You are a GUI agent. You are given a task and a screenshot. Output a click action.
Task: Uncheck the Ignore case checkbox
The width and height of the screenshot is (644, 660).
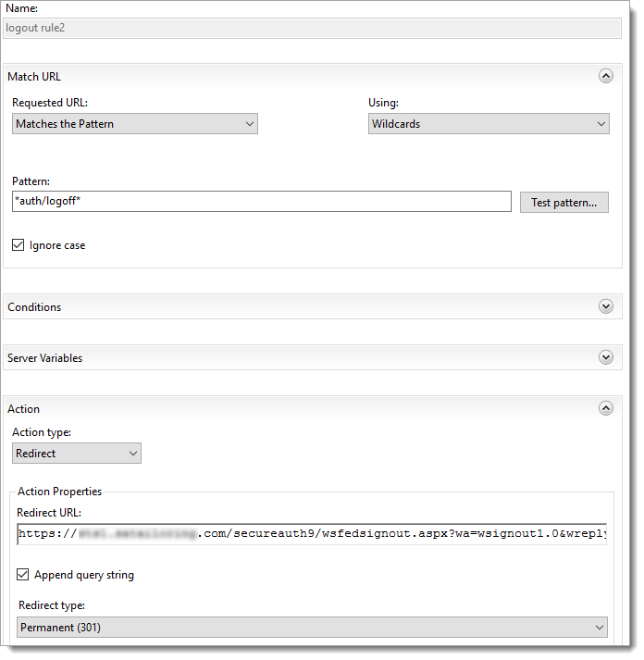pos(19,245)
